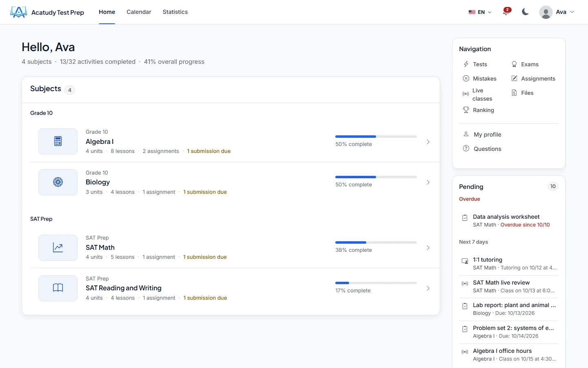The height and width of the screenshot is (368, 588).
Task: Click the 1:1 tutoring screen icon
Action: [465, 261]
